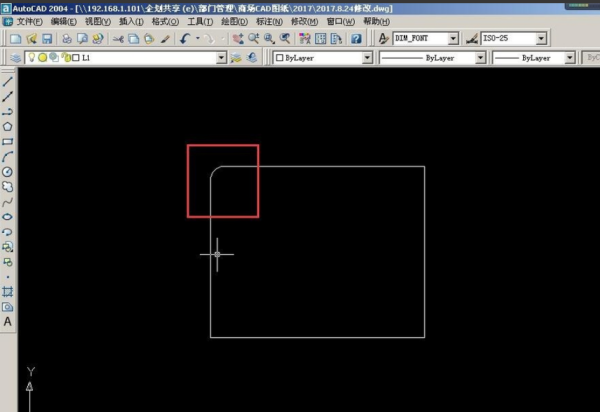Viewport: 600px width, 412px height.
Task: Select the Polygon tool
Action: point(8,127)
